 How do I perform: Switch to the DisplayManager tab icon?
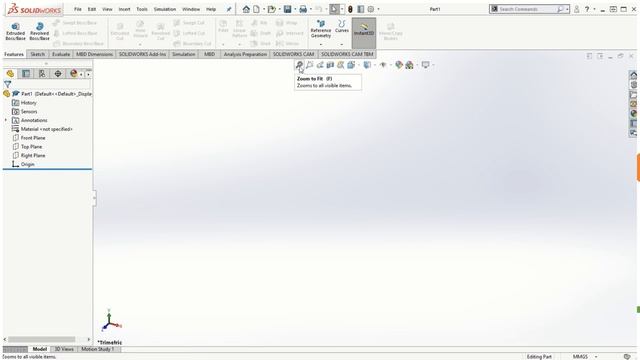[x=73, y=73]
